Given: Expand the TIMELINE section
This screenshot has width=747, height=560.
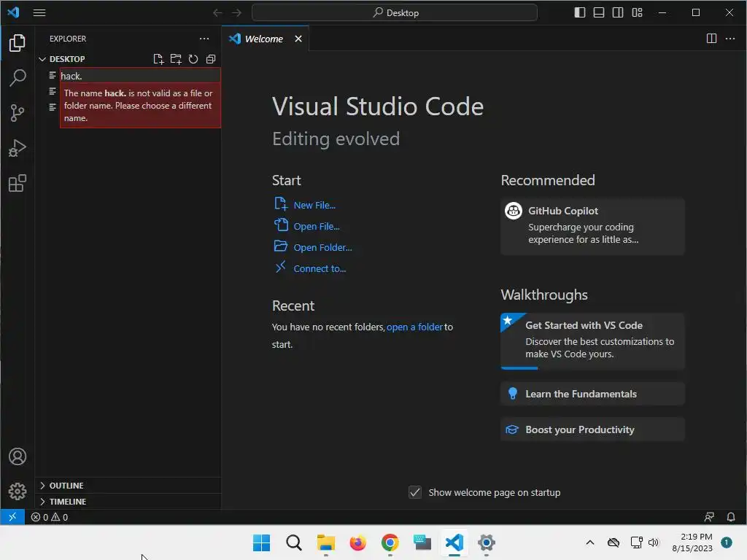Looking at the screenshot, I should coord(128,502).
